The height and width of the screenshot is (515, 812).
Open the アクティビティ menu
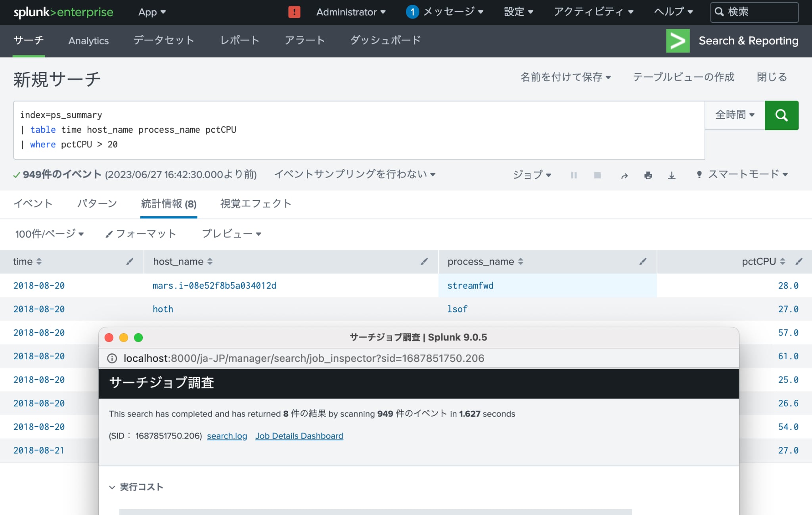coord(593,12)
